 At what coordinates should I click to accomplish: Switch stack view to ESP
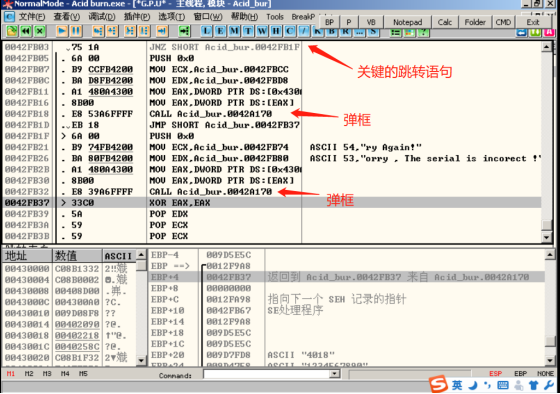(x=496, y=374)
